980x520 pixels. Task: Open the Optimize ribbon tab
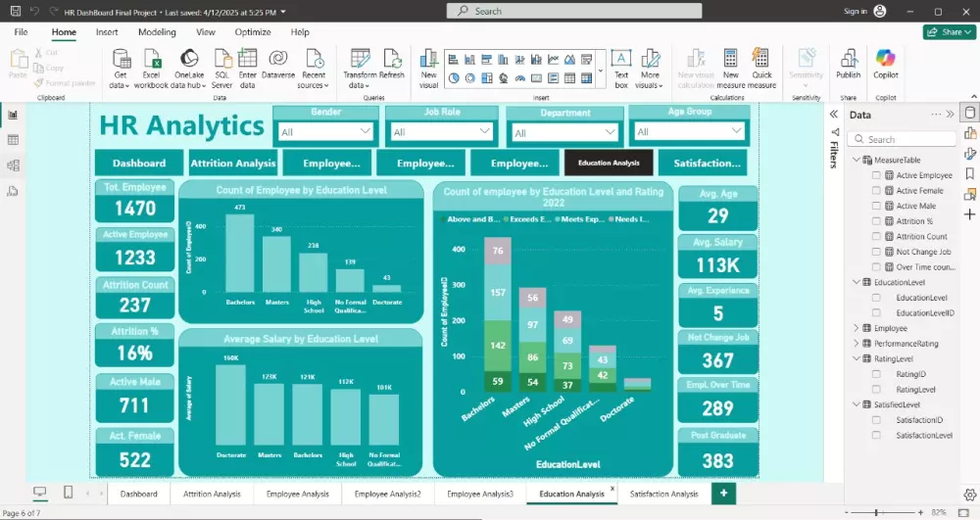coord(253,32)
